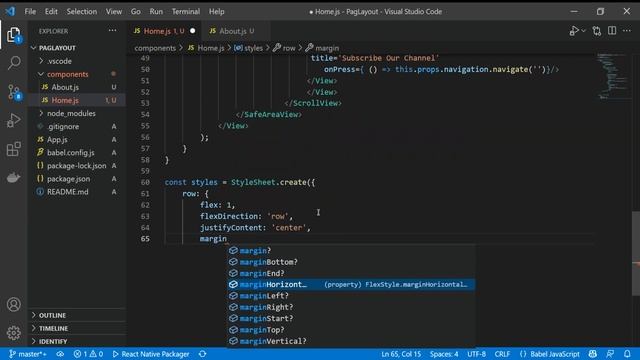Viewport: 640px width, 360px height.
Task: Click the Run code play icon
Action: [x=574, y=31]
